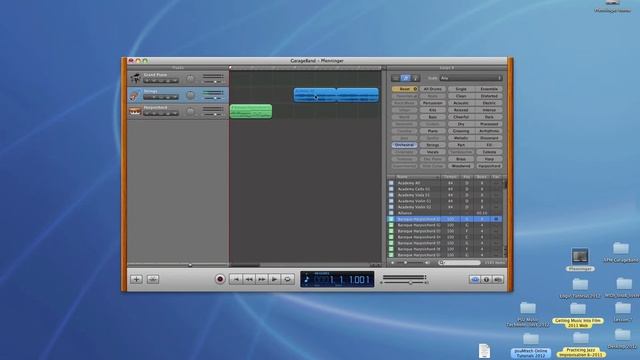The width and height of the screenshot is (640, 360).
Task: Switch loop browser to podcast sounds view
Action: pos(415,78)
